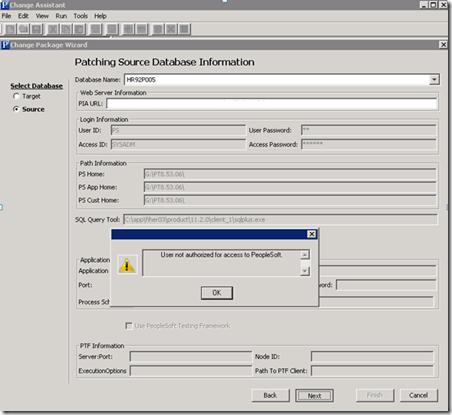Click the Access ID field showing SYSADM

tap(178, 144)
